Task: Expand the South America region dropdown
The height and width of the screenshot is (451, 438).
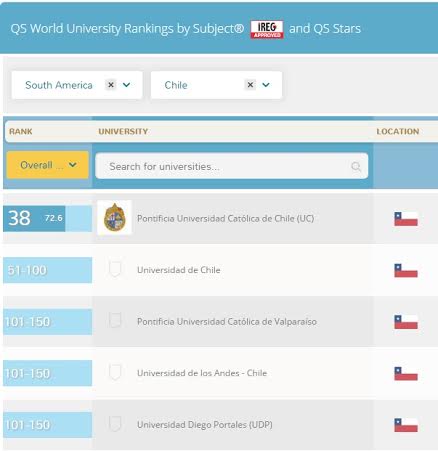Action: (126, 85)
